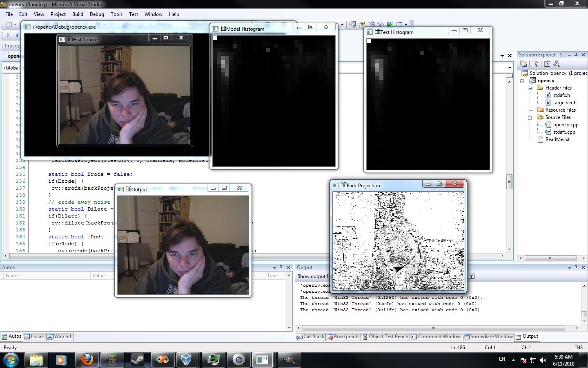
Task: Open the Tools menu
Action: coord(116,14)
